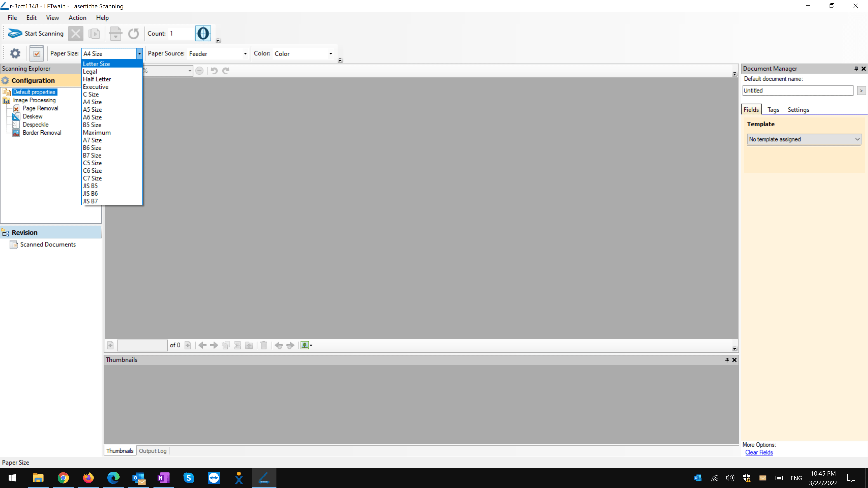The height and width of the screenshot is (488, 868).
Task: Open the Color mode dropdown
Action: (330, 54)
